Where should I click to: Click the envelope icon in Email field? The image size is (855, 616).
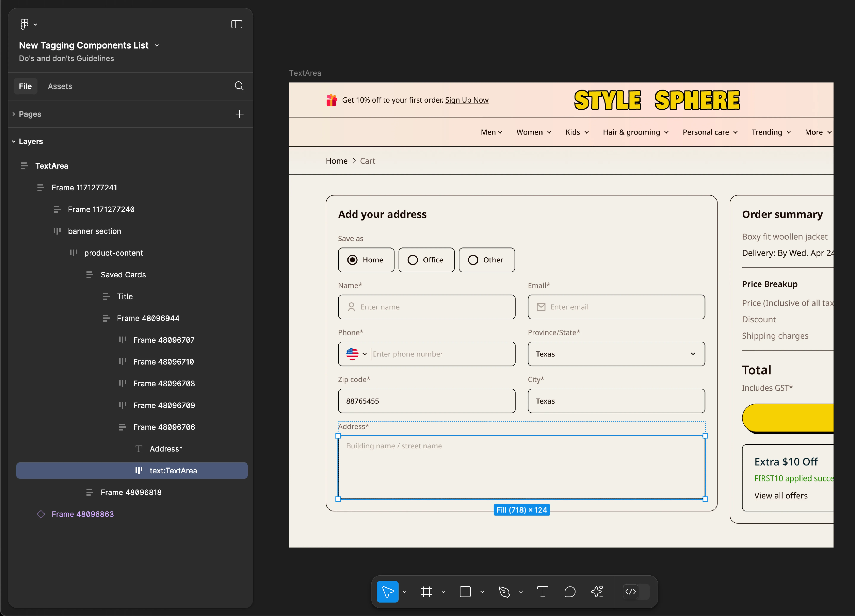(x=541, y=307)
